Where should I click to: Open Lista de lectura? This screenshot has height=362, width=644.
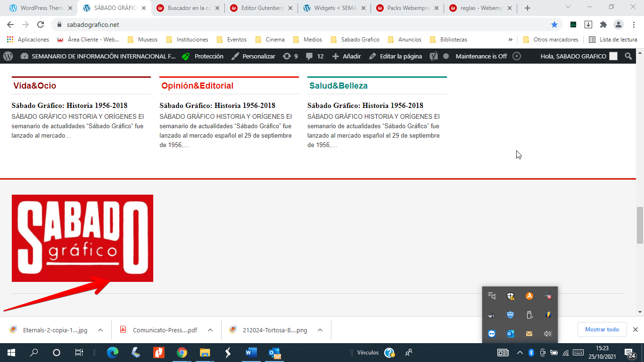(613, 40)
